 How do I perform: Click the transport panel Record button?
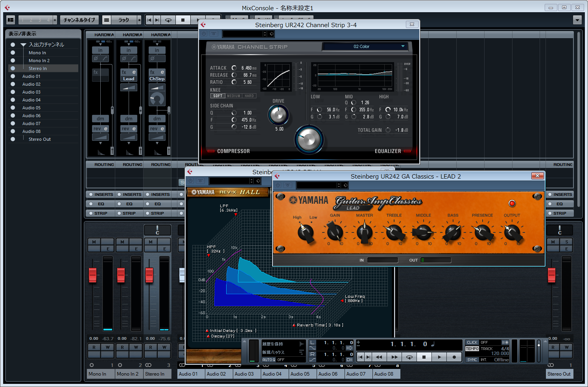pos(454,357)
